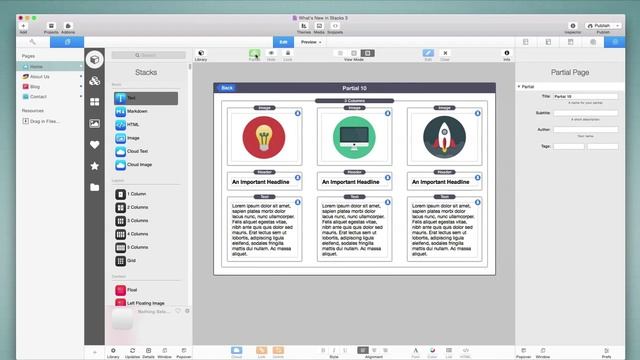This screenshot has width=640, height=360.
Task: Click the Author input field
Action: 585,129
